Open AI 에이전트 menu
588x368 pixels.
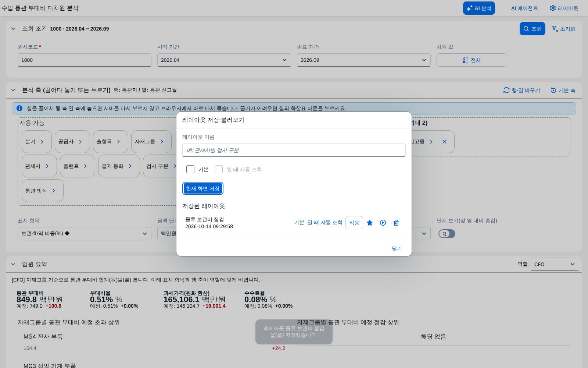(524, 8)
